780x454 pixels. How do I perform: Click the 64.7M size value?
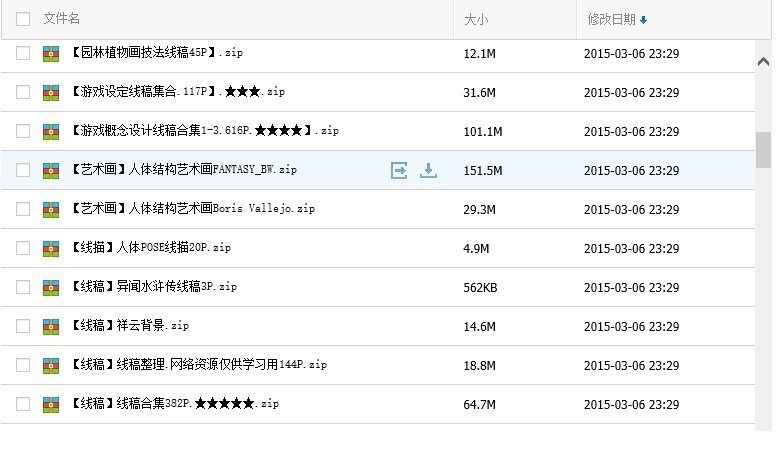[x=480, y=405]
